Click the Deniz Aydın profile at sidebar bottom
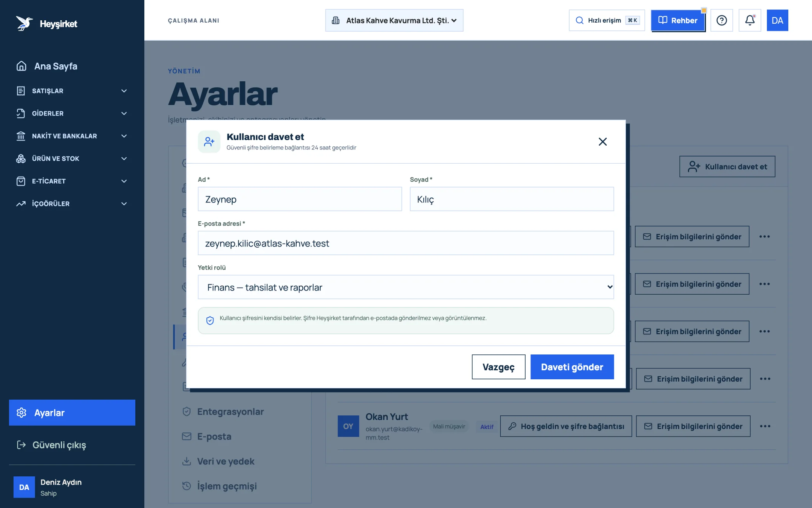Screen dimensions: 812x508 (72, 487)
